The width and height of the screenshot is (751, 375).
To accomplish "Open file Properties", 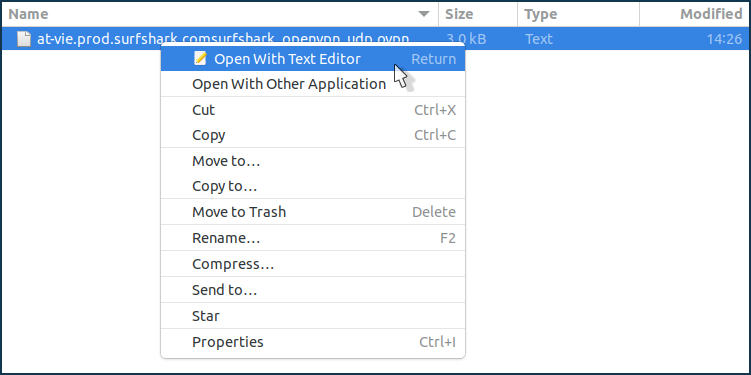I will click(313, 342).
